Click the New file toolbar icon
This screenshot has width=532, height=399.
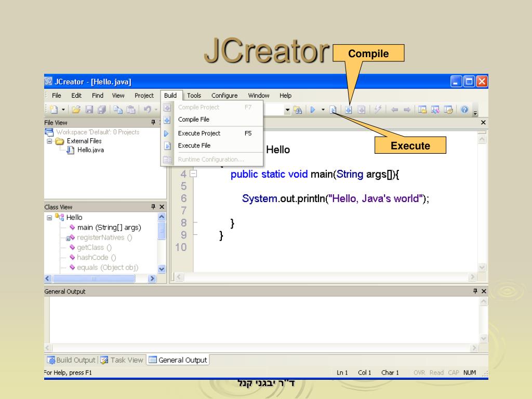coord(54,109)
